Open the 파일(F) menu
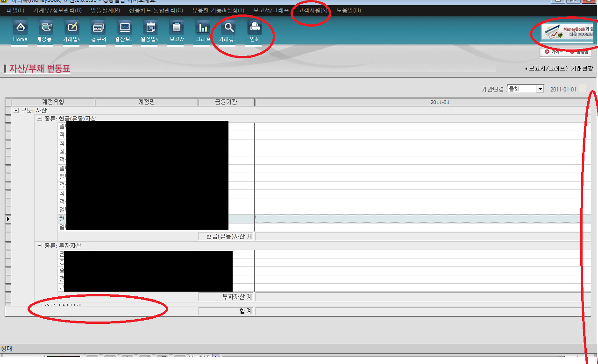Screen dimensions: 598x364 15,10
